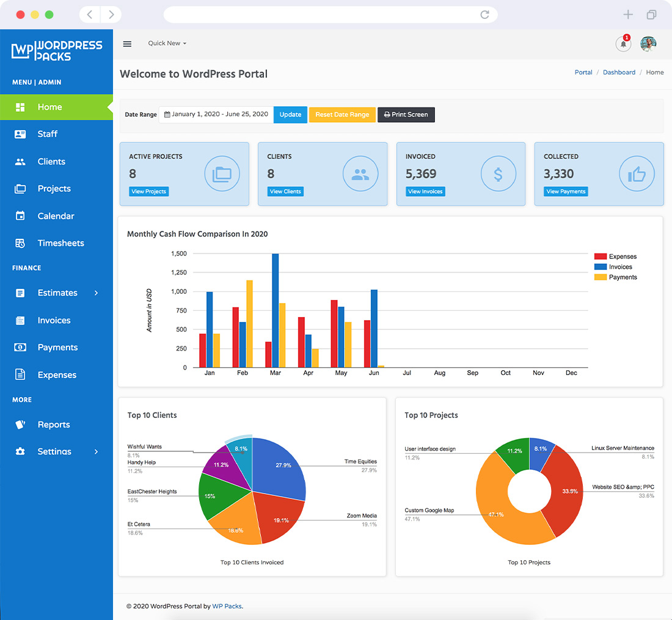This screenshot has width=672, height=620.
Task: Expand the Settings submenu chevron
Action: [x=96, y=451]
